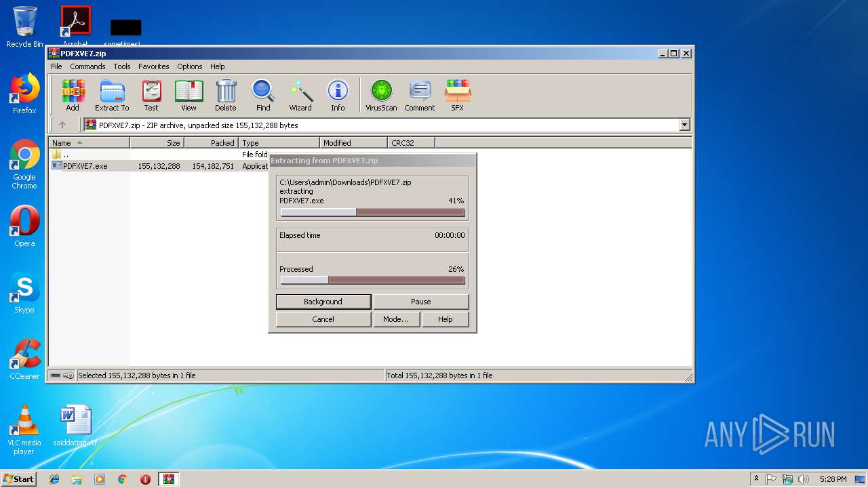Click the Help button in extracting dialog
This screenshot has width=868, height=488.
pos(446,319)
